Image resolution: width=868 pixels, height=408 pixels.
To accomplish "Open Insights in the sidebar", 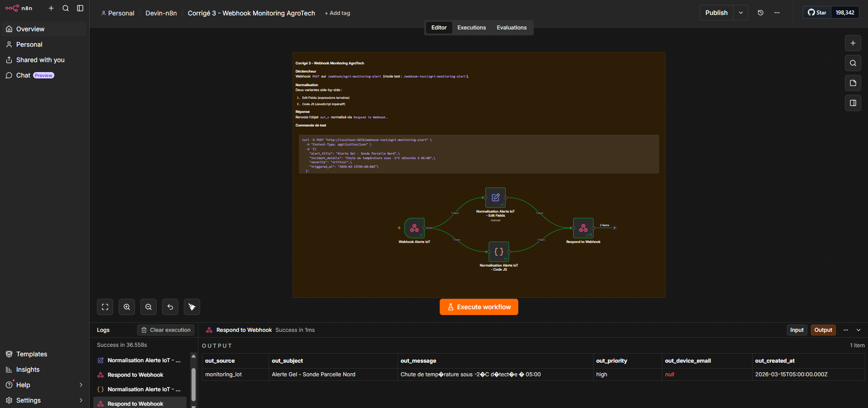I will (x=44, y=369).
